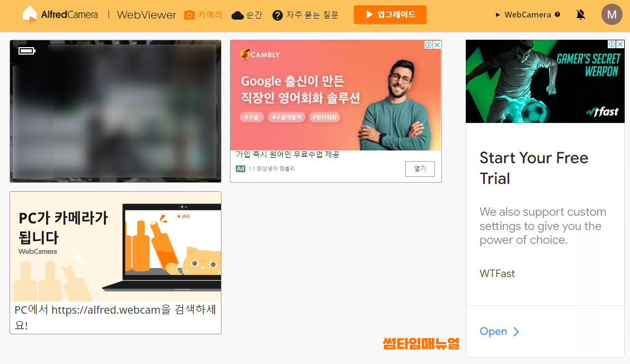Screen dimensions: 630x364
Task: Click the #구글개발자 hashtag pill in ad
Action: 287,117
